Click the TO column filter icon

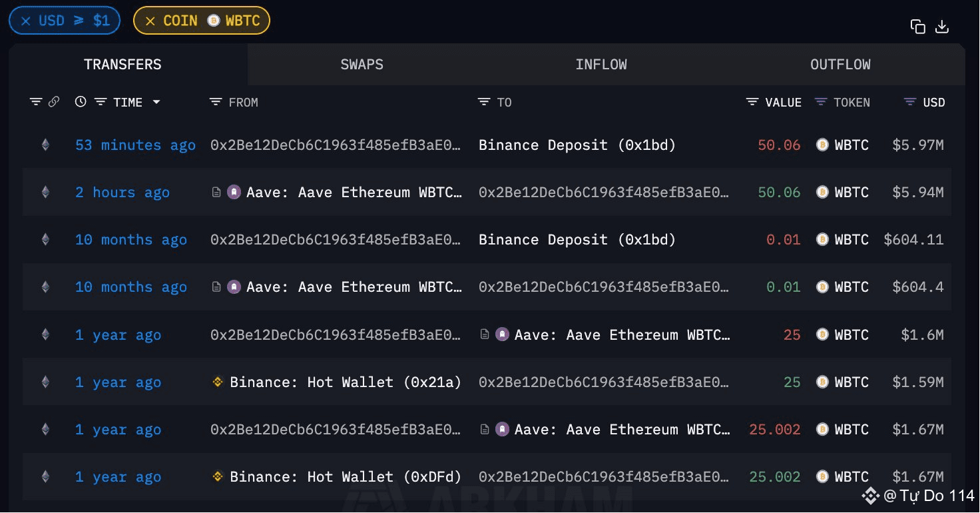pos(484,102)
